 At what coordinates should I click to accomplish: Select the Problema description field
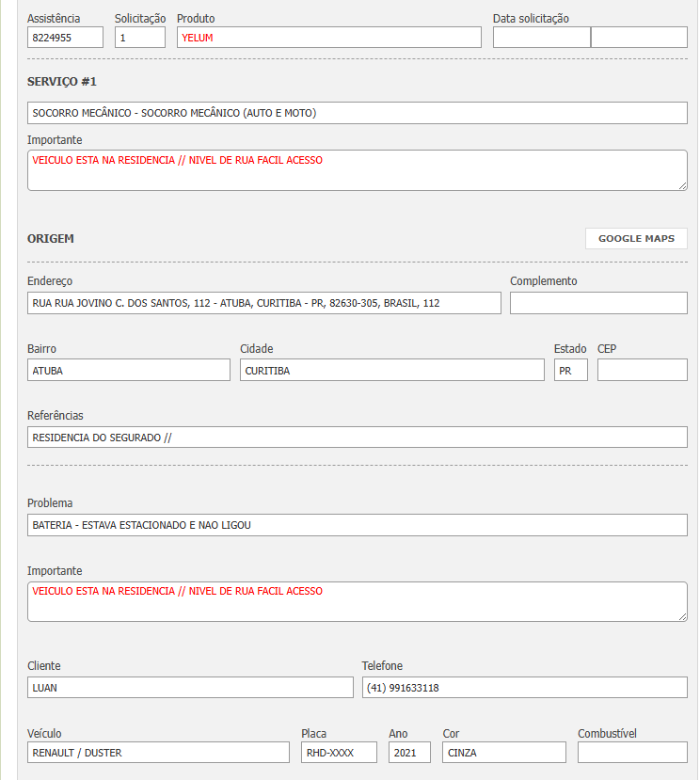click(x=357, y=525)
